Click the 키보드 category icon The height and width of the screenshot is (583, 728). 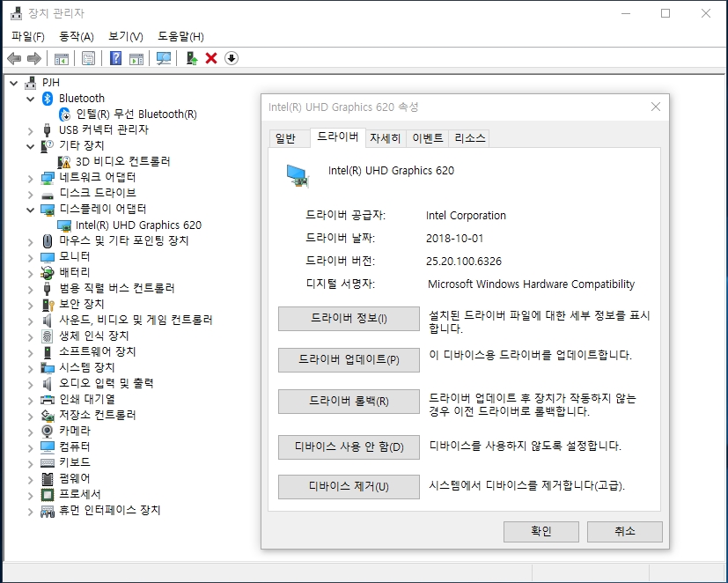coord(48,462)
